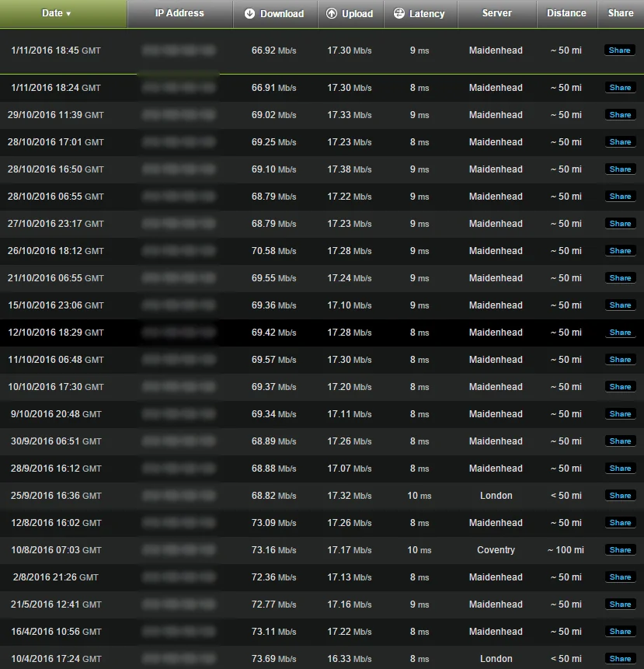Select the date 30/9/2016 06:51 GMT
The height and width of the screenshot is (669, 644).
[x=56, y=441]
